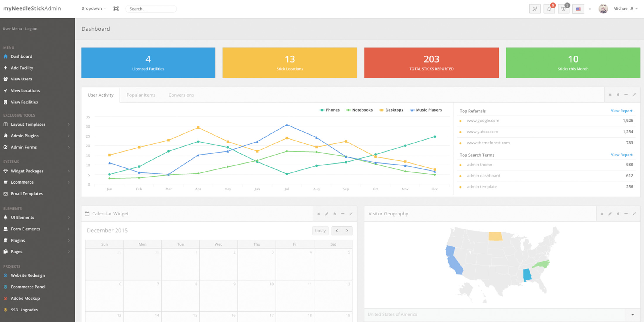The height and width of the screenshot is (322, 644).
Task: Click the pencil edit icon on Calendar Widget
Action: [327, 214]
